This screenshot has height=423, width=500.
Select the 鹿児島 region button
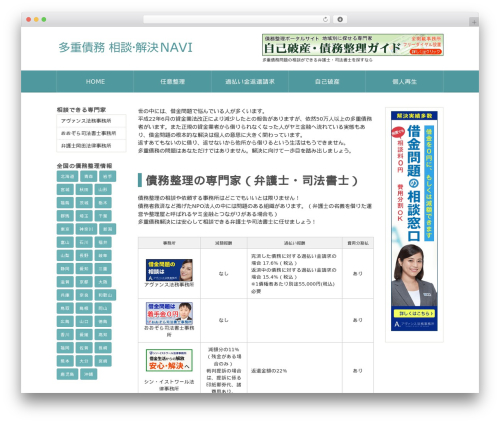[x=67, y=374]
